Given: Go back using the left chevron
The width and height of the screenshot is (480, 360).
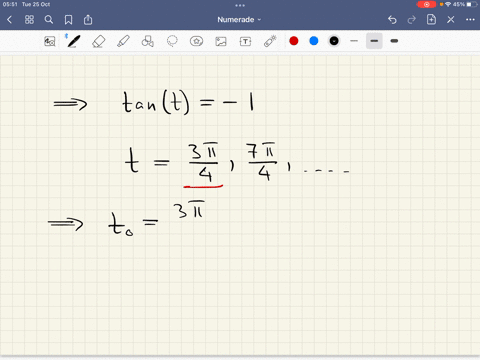Looking at the screenshot, I should pos(10,20).
